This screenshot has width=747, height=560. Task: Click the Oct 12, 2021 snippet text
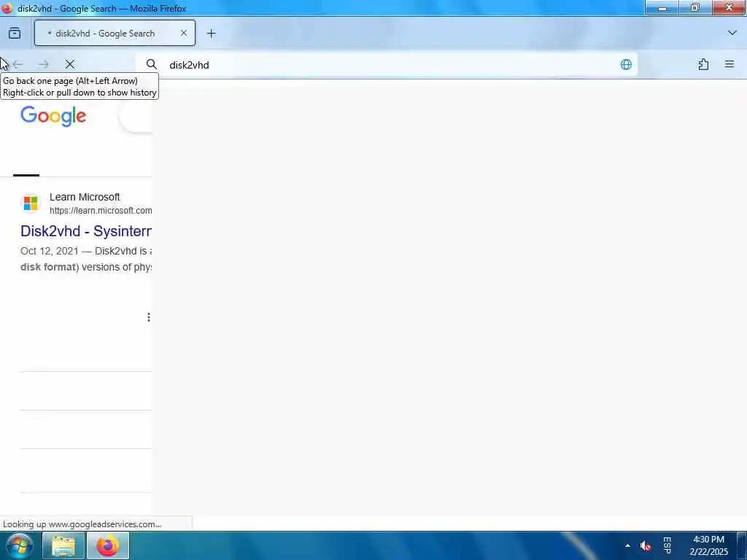click(49, 251)
